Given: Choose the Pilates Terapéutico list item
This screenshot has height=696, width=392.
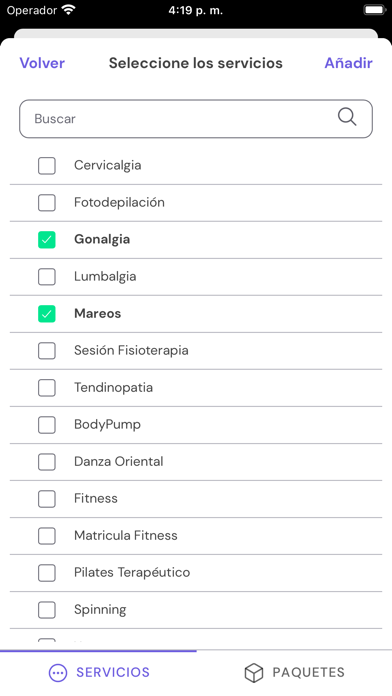Looking at the screenshot, I should (x=196, y=573).
